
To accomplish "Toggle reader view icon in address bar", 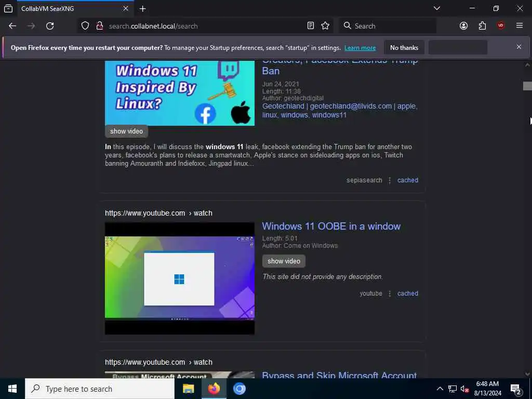I will (x=311, y=26).
